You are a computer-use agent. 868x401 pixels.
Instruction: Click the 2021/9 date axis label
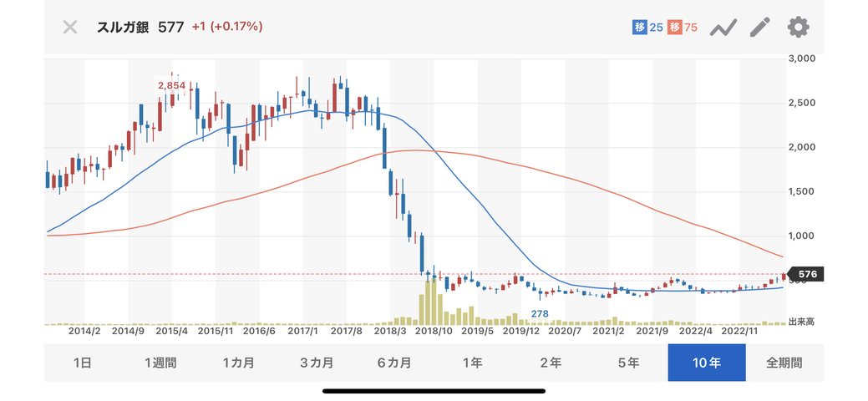(652, 331)
